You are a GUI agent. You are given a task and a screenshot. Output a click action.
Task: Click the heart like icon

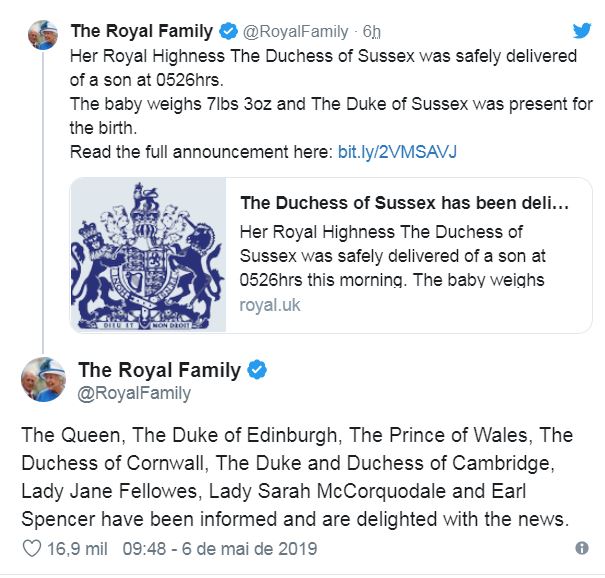click(x=32, y=548)
